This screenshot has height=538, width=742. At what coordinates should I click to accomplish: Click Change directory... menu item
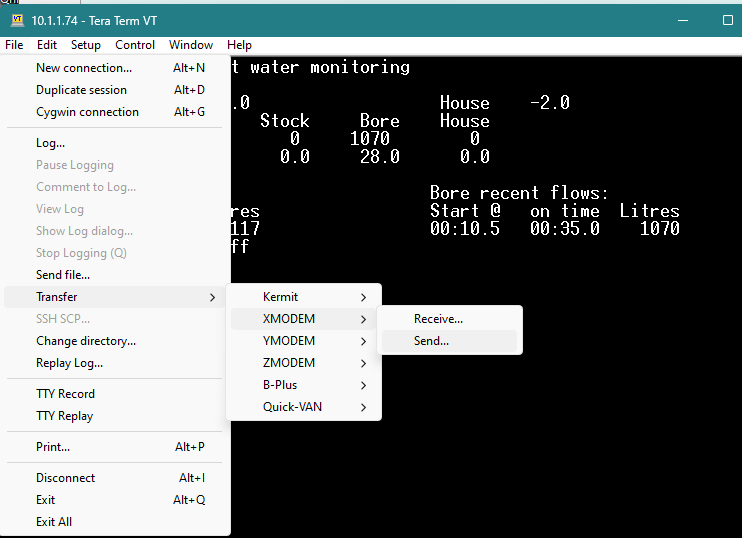86,341
